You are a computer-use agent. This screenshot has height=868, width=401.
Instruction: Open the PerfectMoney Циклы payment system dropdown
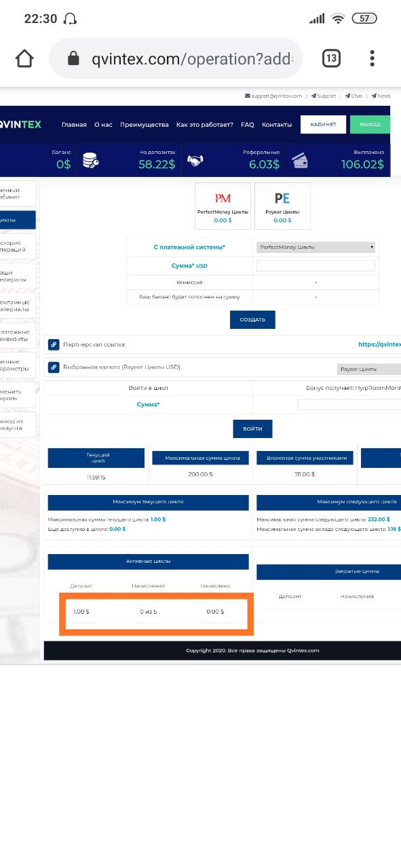(316, 247)
